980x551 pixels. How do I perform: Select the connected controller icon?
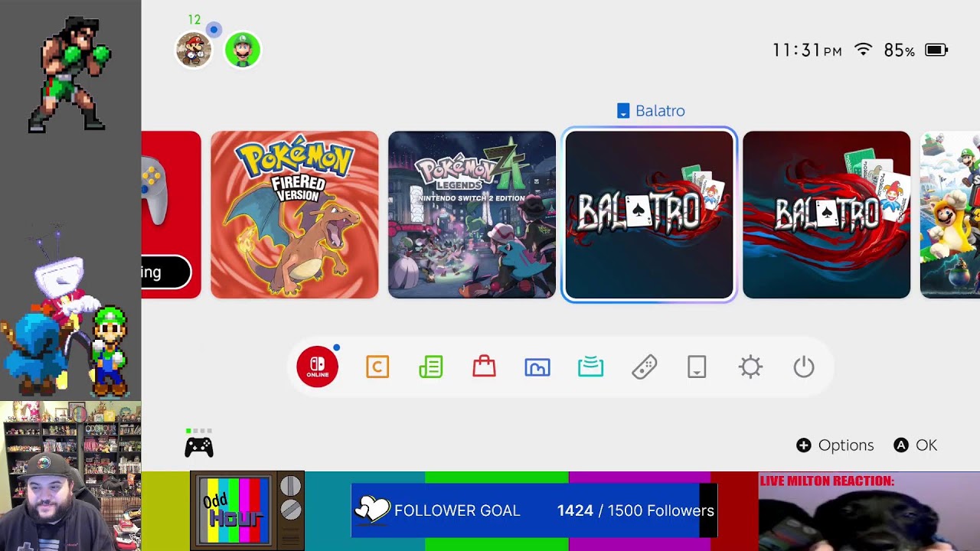pos(199,447)
